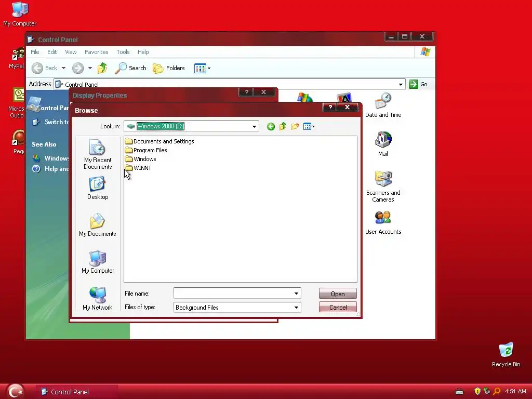
Task: Click Browse dialog help question button
Action: pos(330,107)
